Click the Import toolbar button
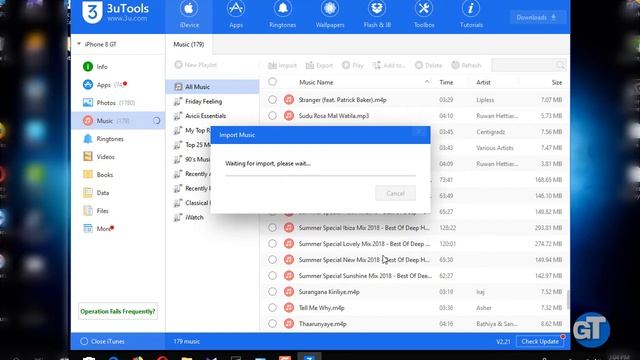This screenshot has height=360, width=640. [x=282, y=65]
